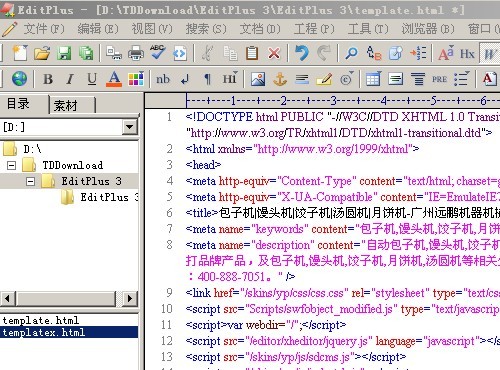Open the 工程(P) menu
The image size is (500, 370).
[314, 29]
